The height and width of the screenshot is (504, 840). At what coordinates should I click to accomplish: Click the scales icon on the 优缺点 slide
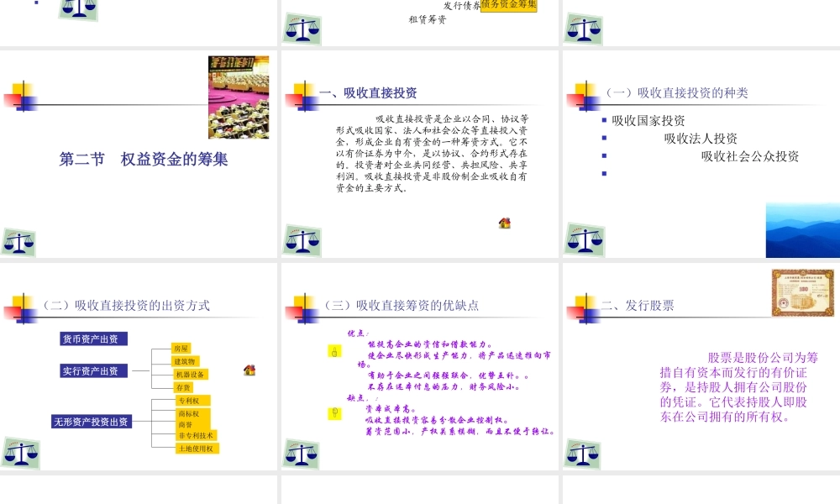tap(302, 453)
